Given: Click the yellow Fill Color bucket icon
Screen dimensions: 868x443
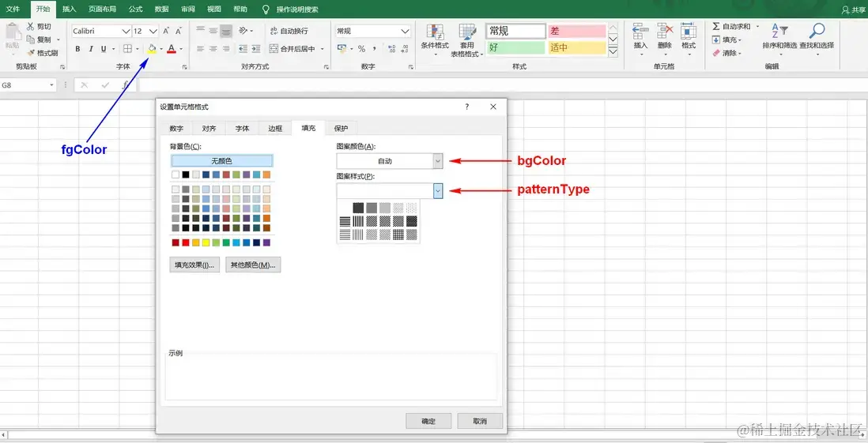Looking at the screenshot, I should pos(152,49).
